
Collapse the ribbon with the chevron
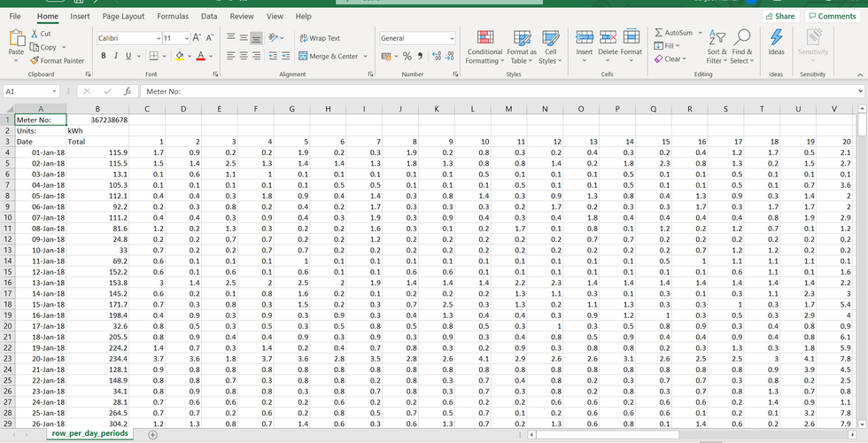click(x=860, y=74)
